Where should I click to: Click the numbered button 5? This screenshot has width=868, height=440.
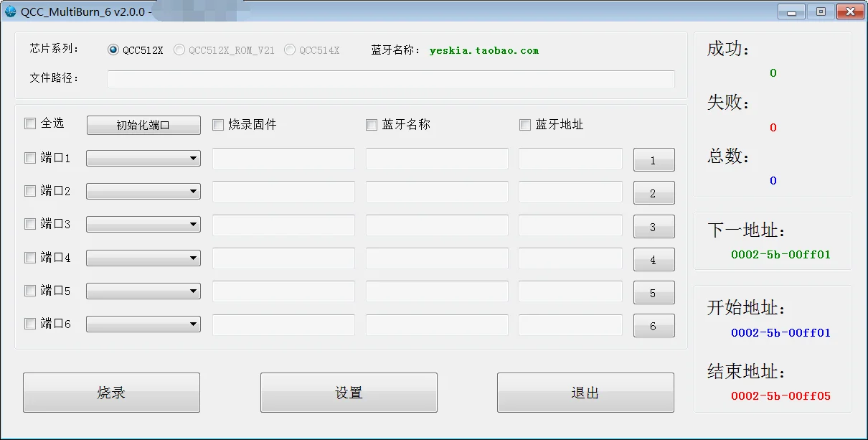pyautogui.click(x=654, y=293)
